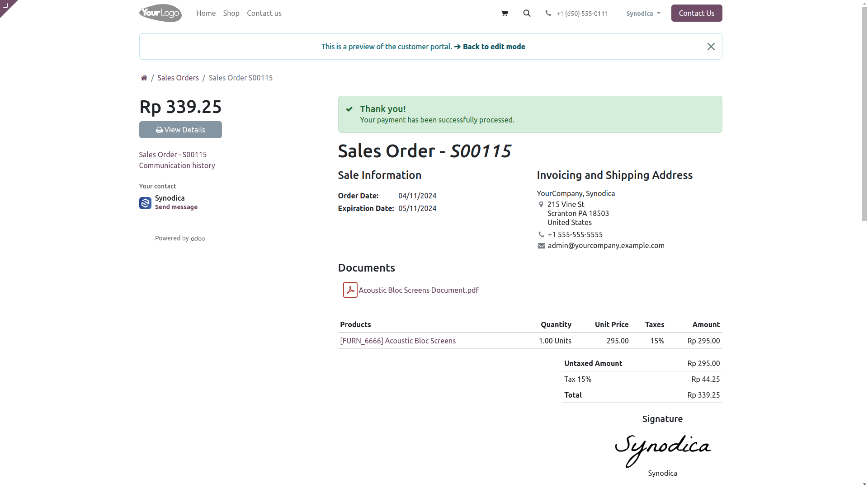
Task: Click the search magnifier icon
Action: tap(527, 13)
